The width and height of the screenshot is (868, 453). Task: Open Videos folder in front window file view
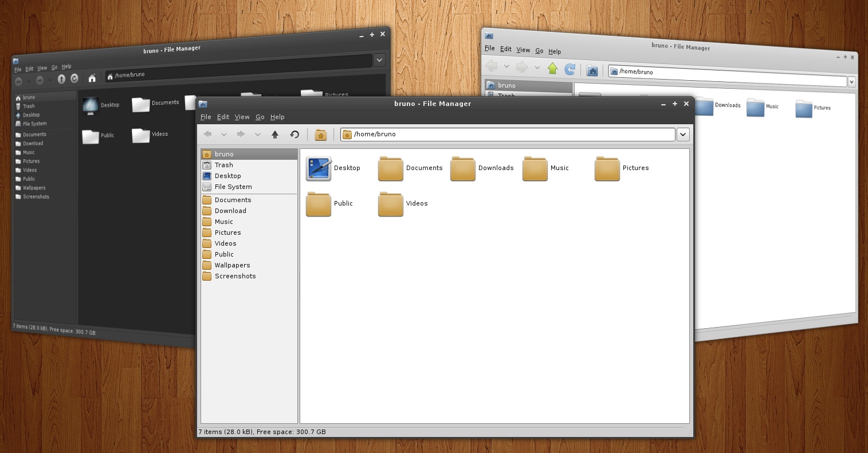pyautogui.click(x=391, y=204)
